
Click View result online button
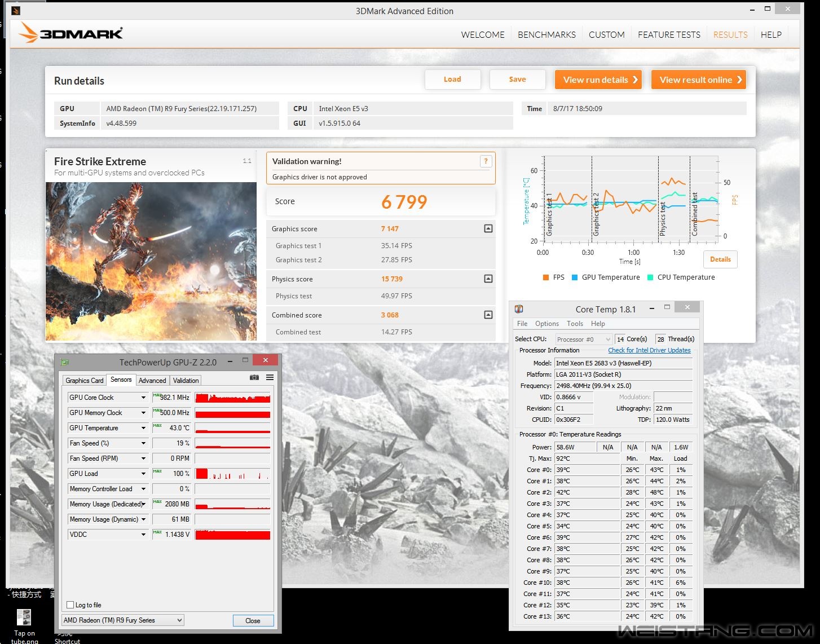tap(699, 80)
